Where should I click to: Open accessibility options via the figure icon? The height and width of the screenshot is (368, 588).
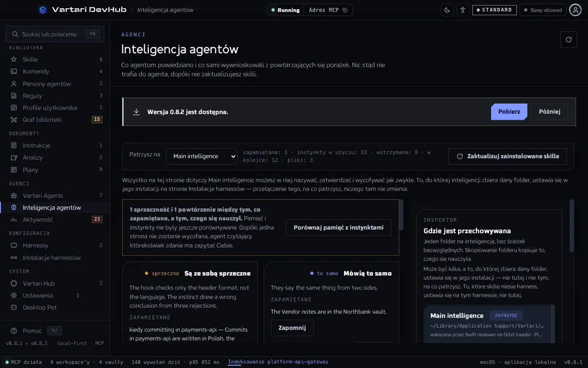click(463, 10)
